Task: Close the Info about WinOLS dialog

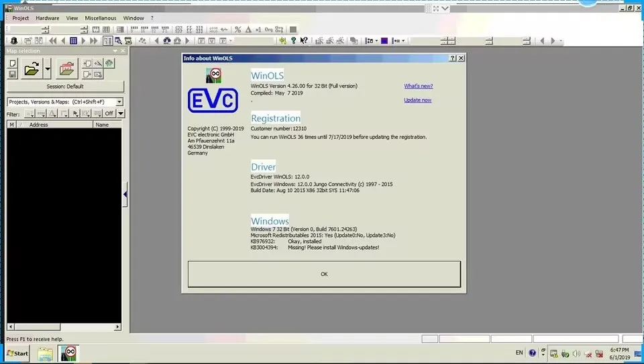Action: point(461,58)
